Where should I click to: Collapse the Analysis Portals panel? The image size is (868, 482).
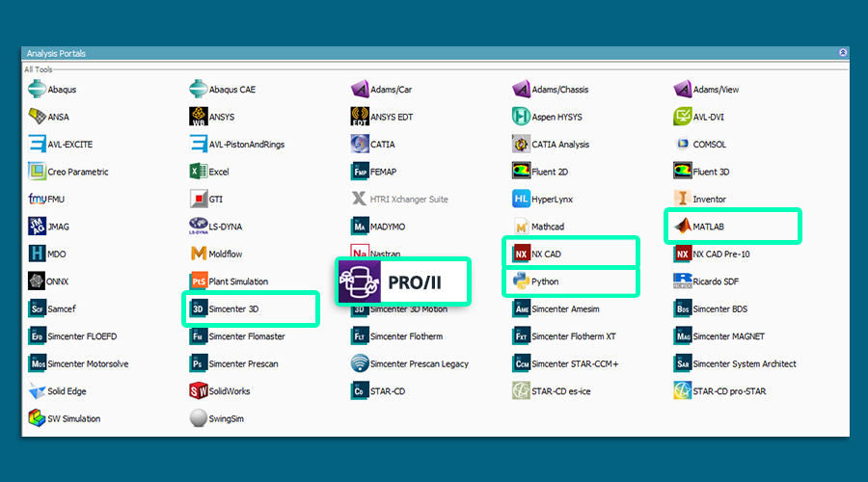tap(842, 53)
